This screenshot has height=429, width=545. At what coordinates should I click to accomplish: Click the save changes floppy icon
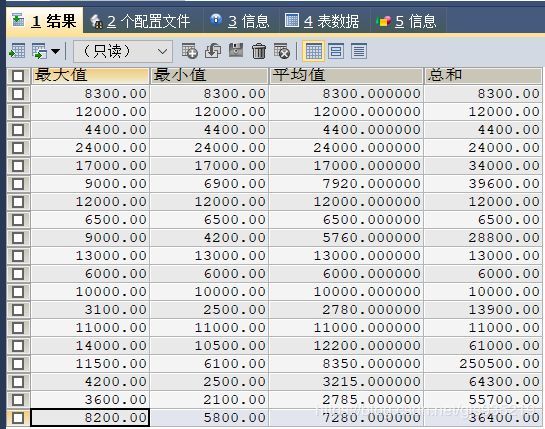pos(236,51)
